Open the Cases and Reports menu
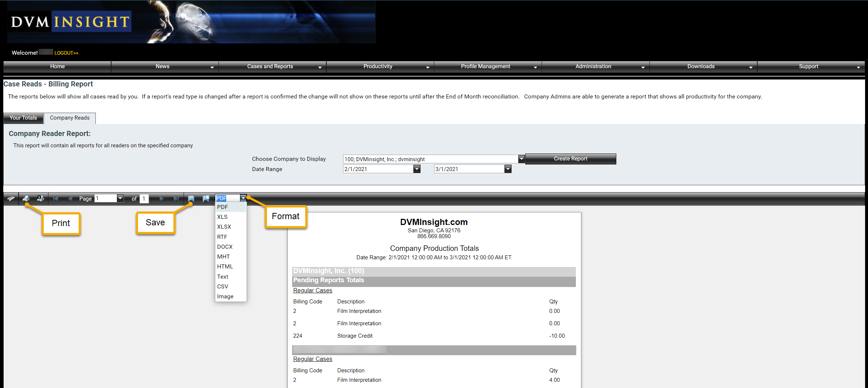 (270, 66)
